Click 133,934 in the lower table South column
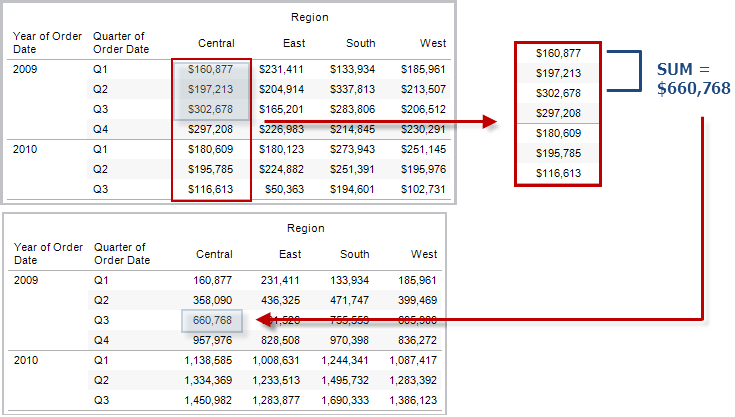 pos(356,281)
